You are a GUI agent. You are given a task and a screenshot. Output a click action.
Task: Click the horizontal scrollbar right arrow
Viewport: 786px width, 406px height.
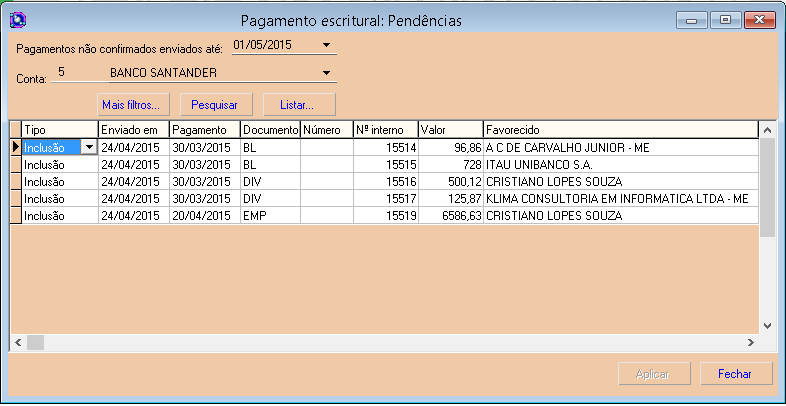[750, 342]
